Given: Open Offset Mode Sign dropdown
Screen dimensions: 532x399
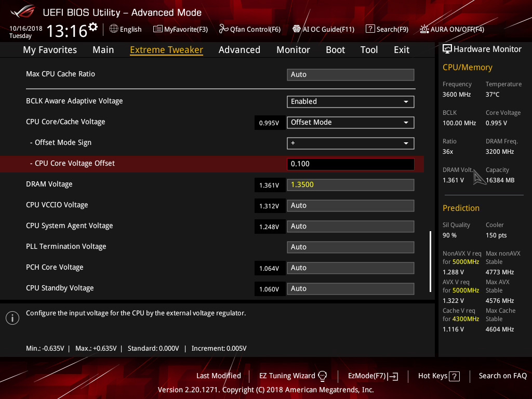Looking at the screenshot, I should click(351, 143).
